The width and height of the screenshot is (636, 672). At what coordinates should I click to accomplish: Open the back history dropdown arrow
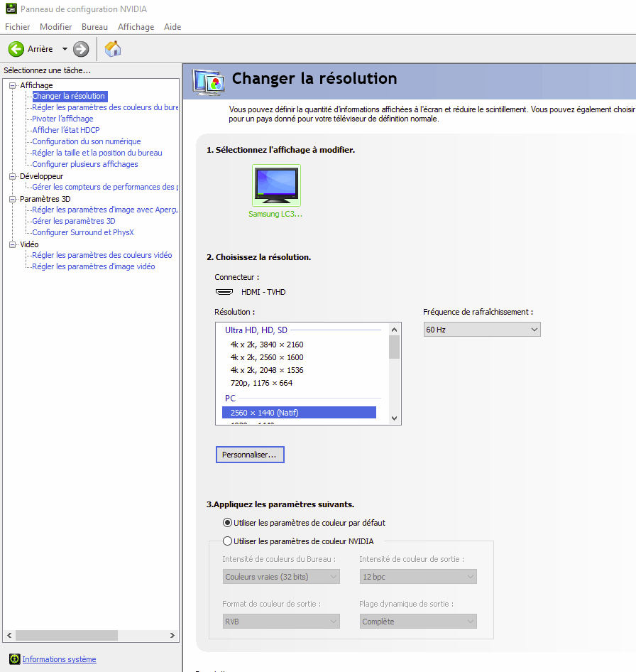pyautogui.click(x=65, y=49)
